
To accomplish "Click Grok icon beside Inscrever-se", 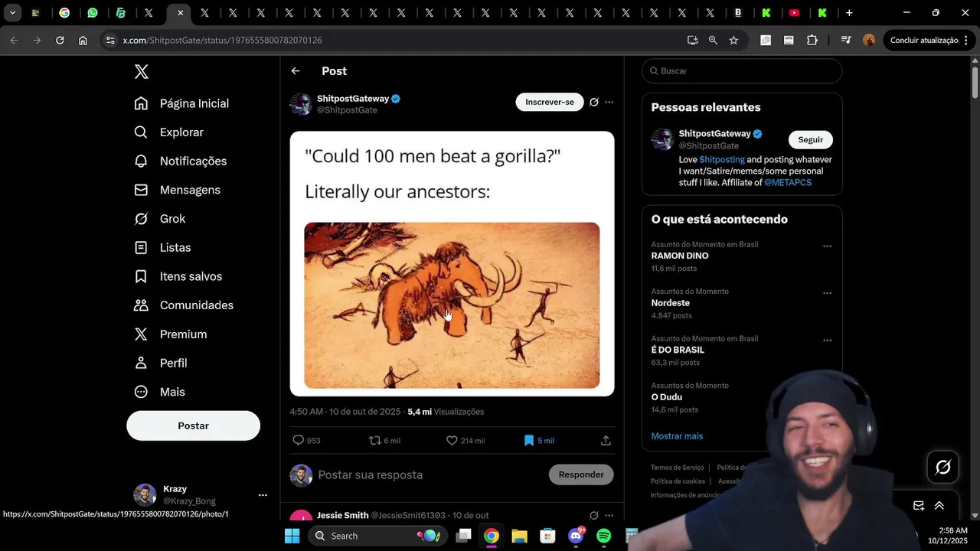I will pyautogui.click(x=594, y=102).
